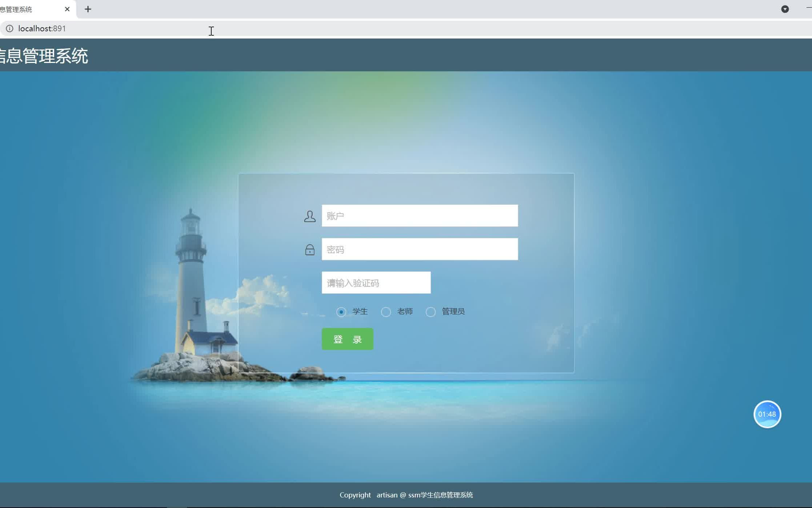Toggle the browser extension icon
Image resolution: width=812 pixels, height=508 pixels.
[x=785, y=8]
